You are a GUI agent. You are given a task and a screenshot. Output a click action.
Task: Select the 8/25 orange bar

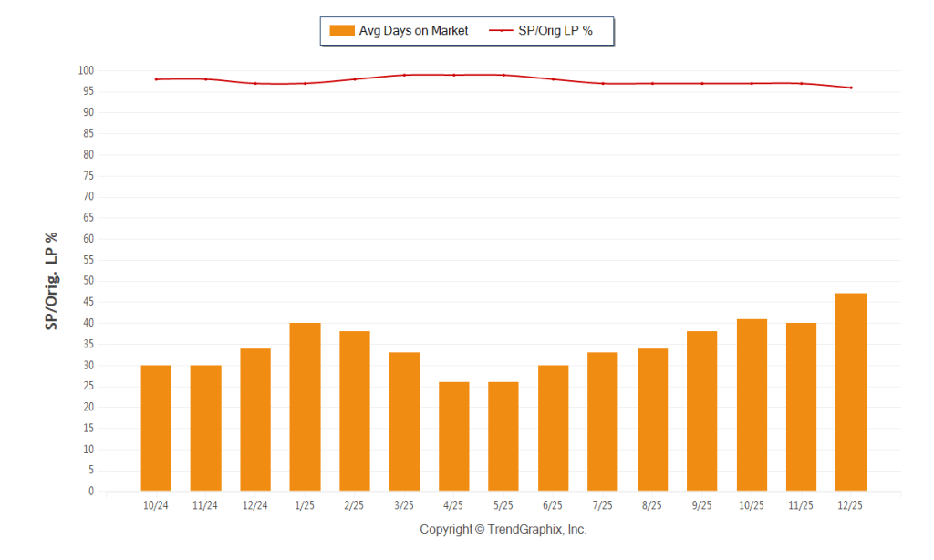click(652, 420)
